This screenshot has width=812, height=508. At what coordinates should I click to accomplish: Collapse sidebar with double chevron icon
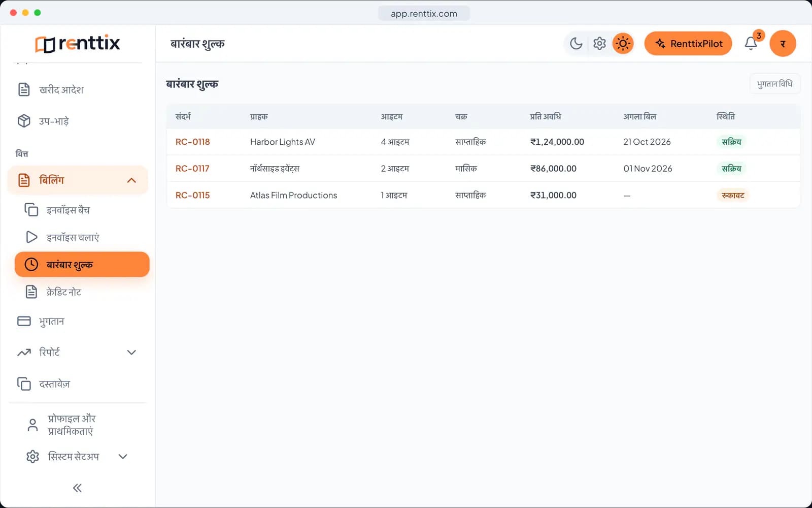tap(77, 488)
